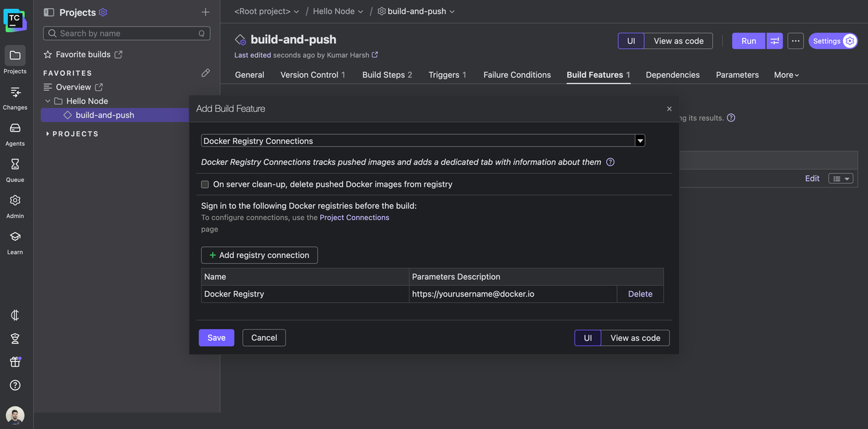Open the What's New gift icon

pos(15,362)
